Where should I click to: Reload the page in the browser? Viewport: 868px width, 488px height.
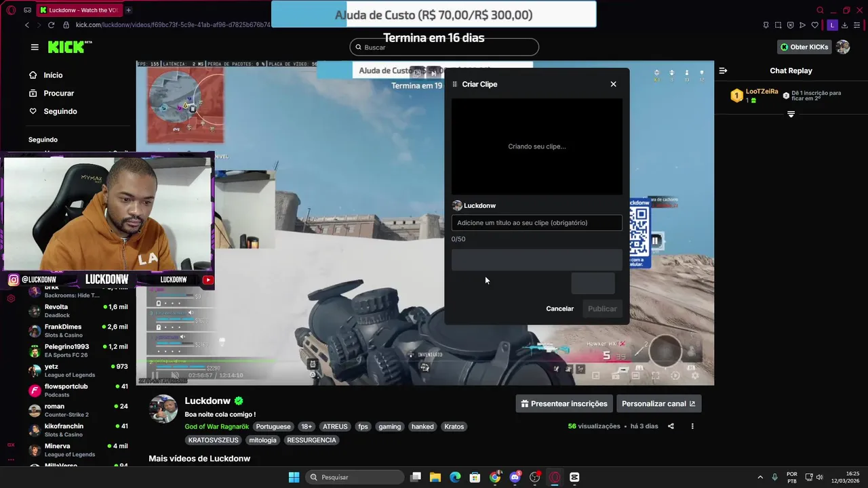(x=51, y=25)
